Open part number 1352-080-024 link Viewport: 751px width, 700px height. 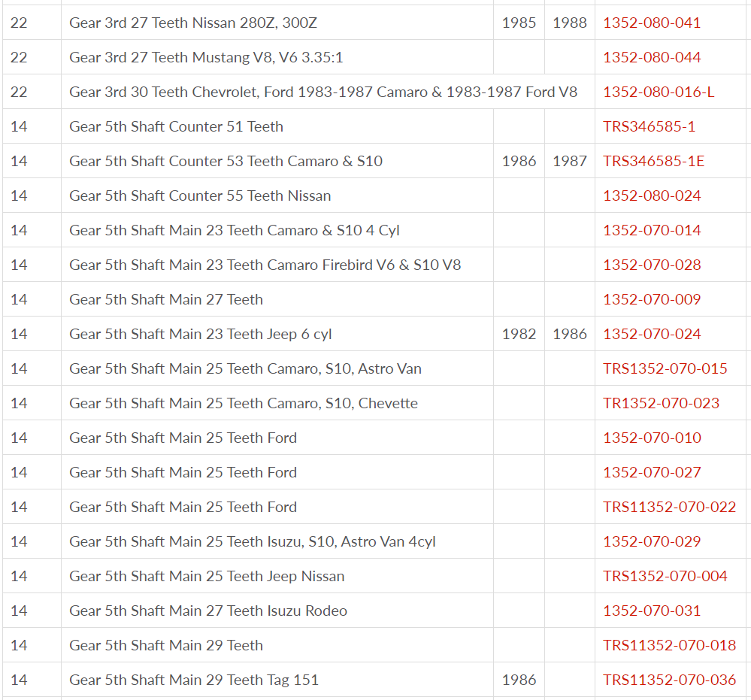coord(651,195)
